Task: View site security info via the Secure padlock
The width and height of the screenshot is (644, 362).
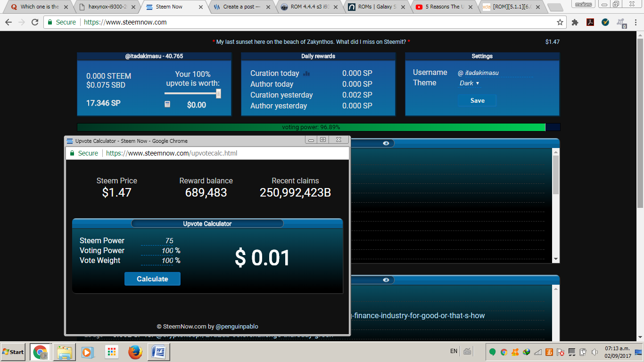Action: tap(62, 22)
